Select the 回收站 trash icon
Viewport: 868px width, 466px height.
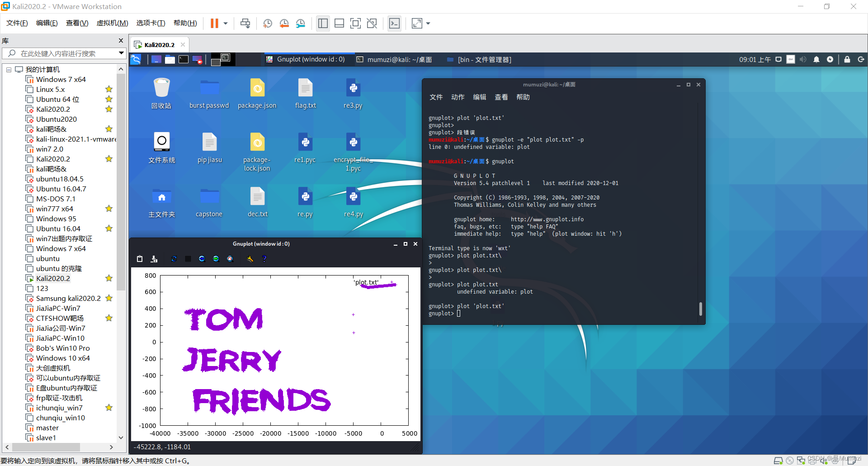(x=161, y=93)
